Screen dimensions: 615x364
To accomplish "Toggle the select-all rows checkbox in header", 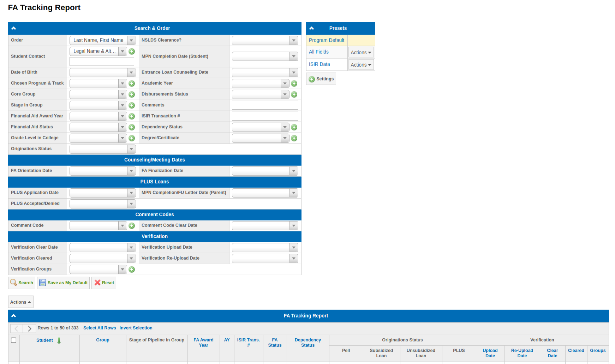I will click(x=14, y=340).
